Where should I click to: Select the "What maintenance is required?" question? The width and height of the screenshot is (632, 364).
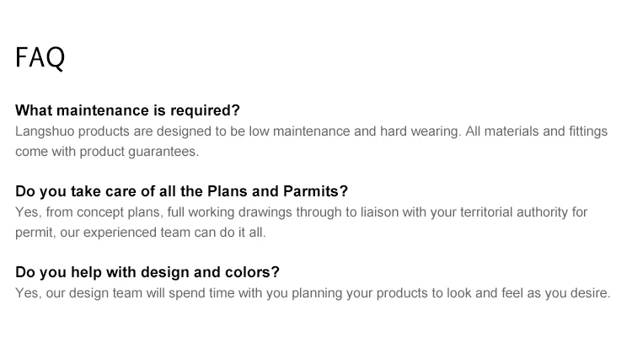[x=127, y=110]
